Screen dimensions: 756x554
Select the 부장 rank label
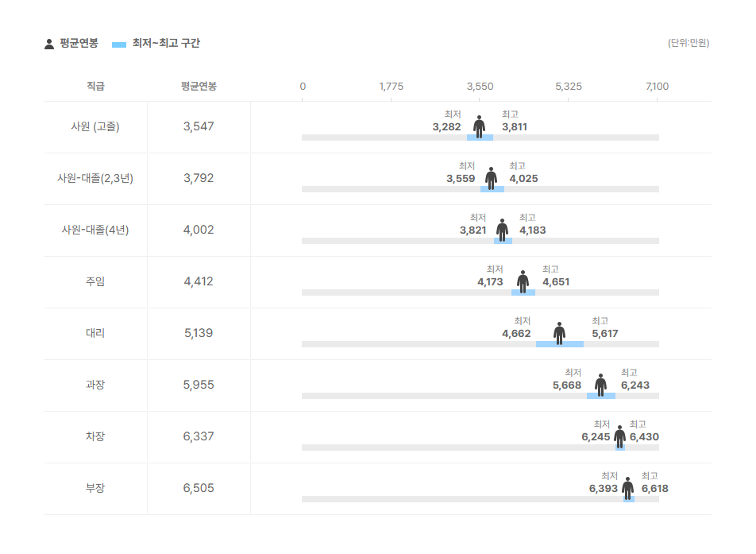coord(95,488)
